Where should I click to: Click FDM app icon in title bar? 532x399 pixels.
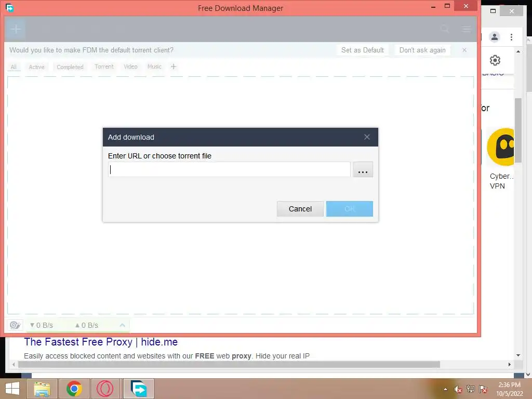tap(9, 7)
